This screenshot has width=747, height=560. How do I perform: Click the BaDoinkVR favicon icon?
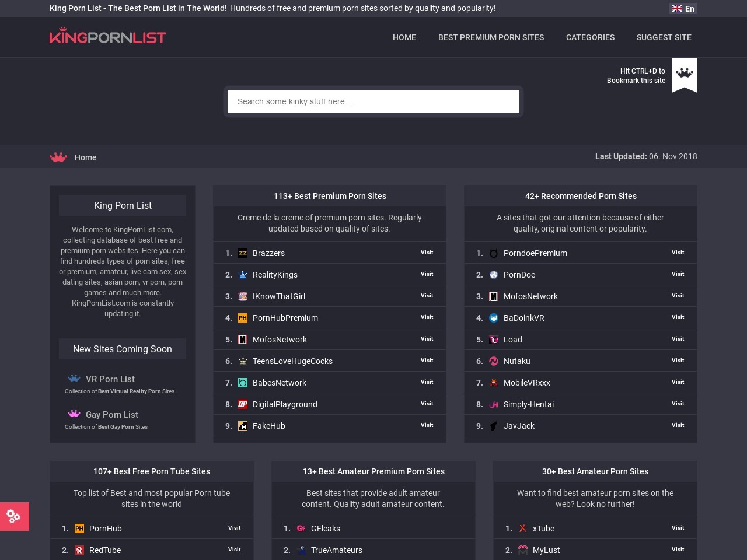point(494,318)
